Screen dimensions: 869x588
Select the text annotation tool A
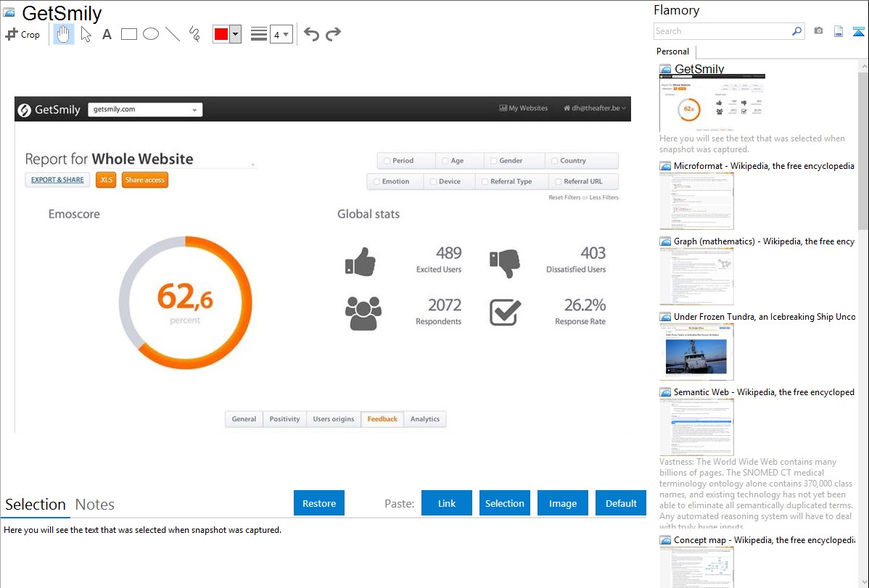[107, 34]
